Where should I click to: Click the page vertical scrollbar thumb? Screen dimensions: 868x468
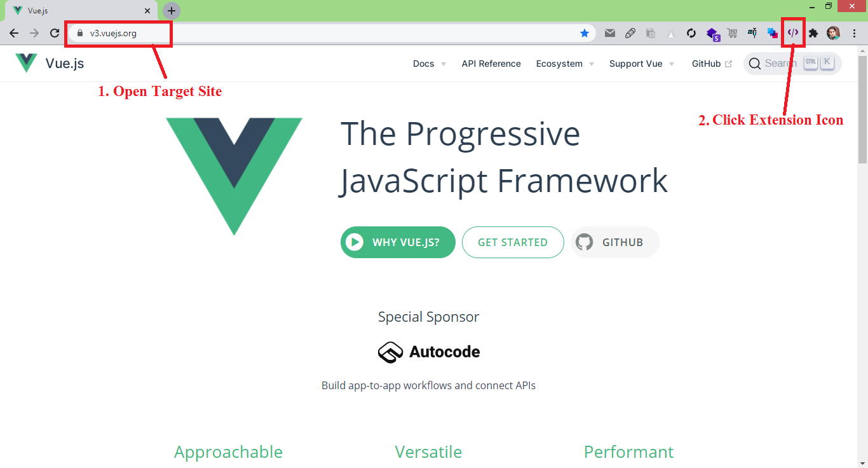[863, 110]
